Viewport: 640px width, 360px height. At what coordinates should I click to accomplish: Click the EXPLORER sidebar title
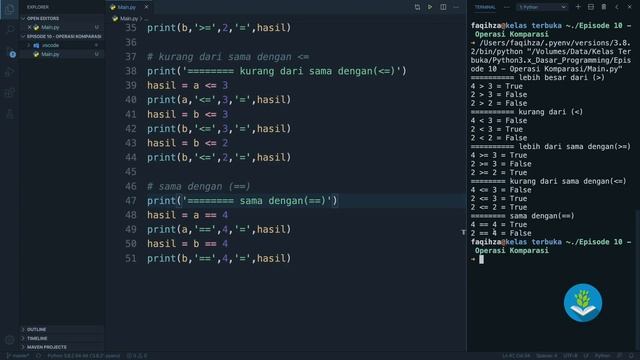tap(38, 7)
